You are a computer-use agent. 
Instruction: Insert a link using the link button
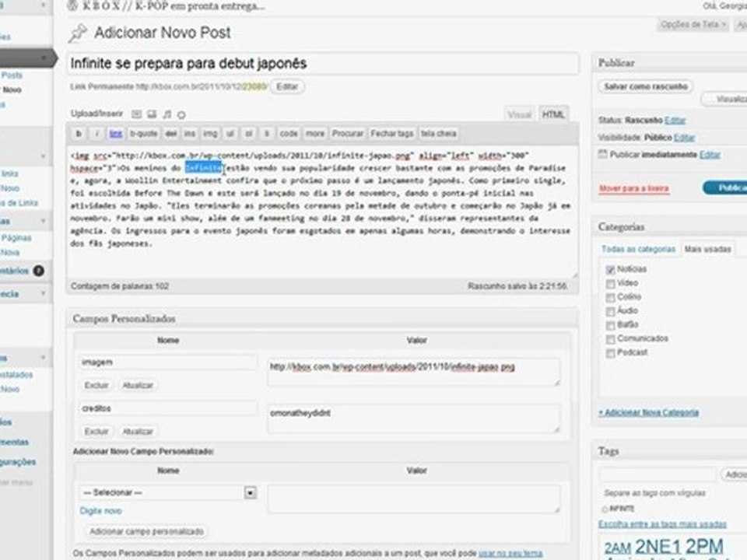(116, 134)
